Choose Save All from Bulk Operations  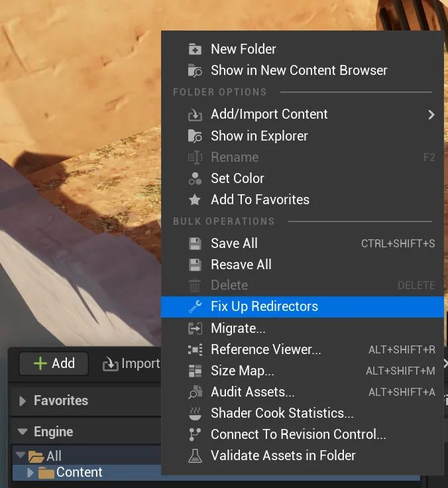[x=302, y=244]
